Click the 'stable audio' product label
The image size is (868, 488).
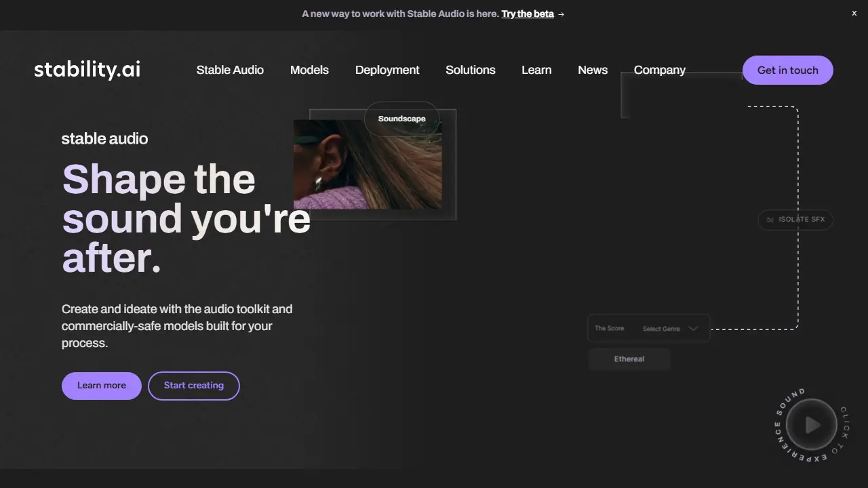coord(104,139)
